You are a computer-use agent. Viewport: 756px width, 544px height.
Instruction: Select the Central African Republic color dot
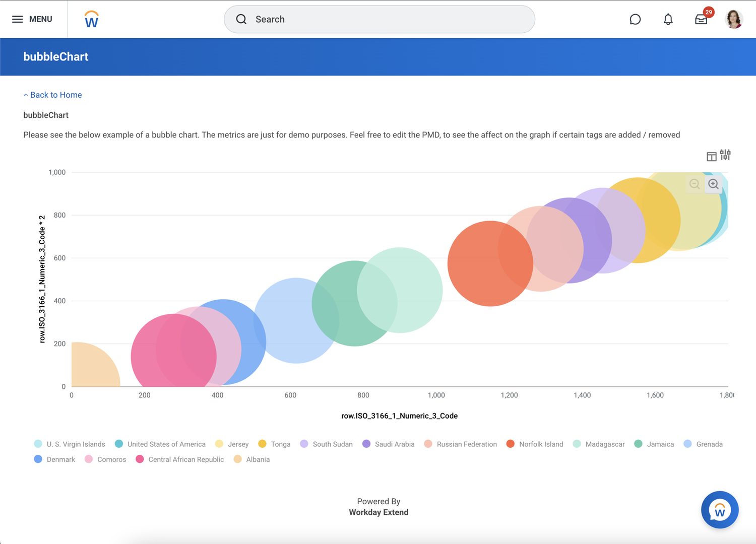coord(140,459)
